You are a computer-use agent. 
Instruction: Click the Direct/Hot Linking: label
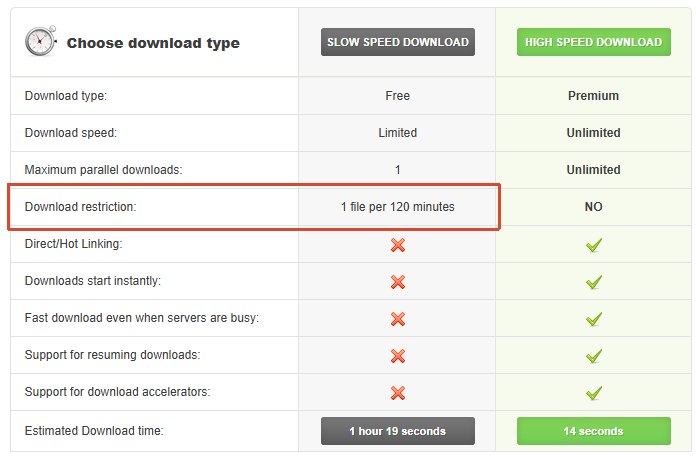(x=73, y=244)
